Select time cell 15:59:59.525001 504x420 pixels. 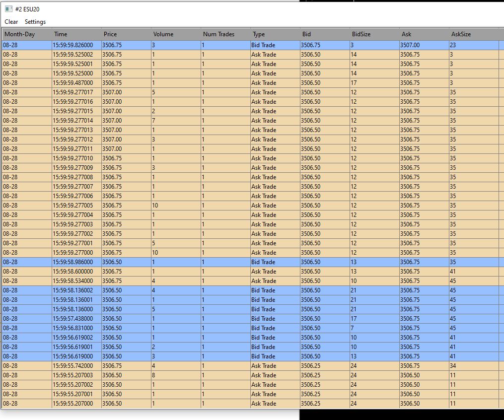point(76,64)
